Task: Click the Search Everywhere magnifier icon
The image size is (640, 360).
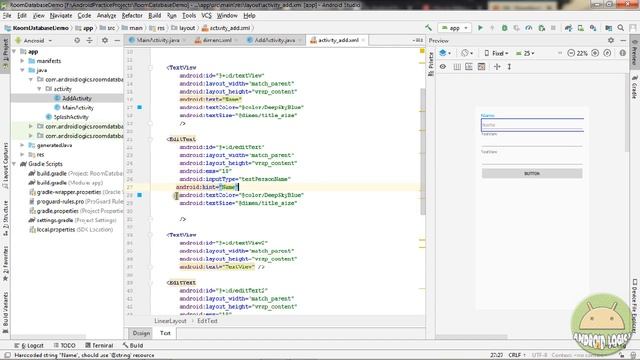Action: click(621, 28)
